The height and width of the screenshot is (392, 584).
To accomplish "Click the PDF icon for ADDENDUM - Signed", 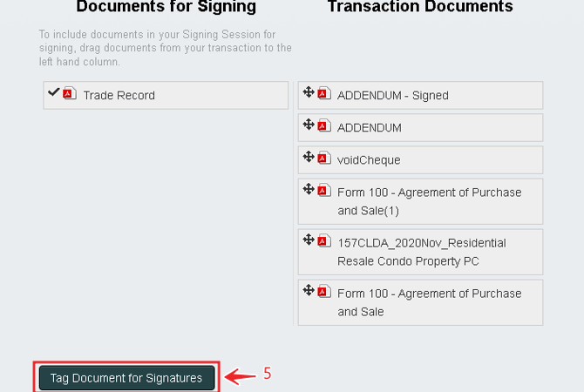I will click(x=324, y=94).
